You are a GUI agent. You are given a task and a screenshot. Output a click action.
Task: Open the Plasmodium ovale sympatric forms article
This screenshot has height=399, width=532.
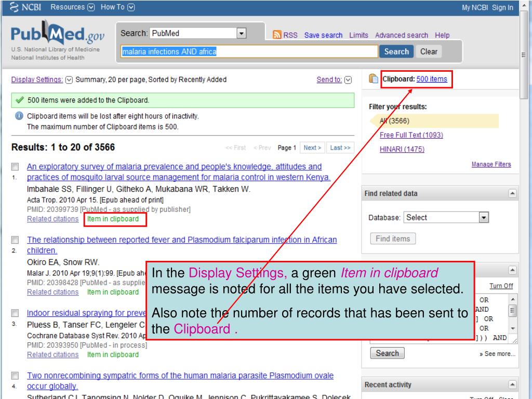click(180, 381)
